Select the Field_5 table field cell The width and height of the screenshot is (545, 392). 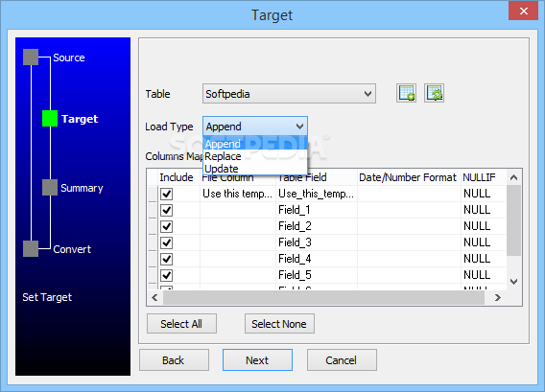(x=317, y=275)
